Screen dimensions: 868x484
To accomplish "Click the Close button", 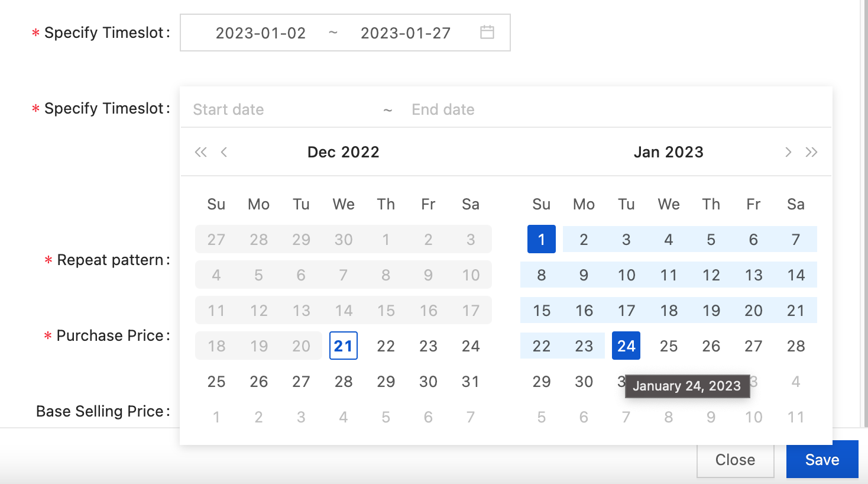I will [734, 459].
